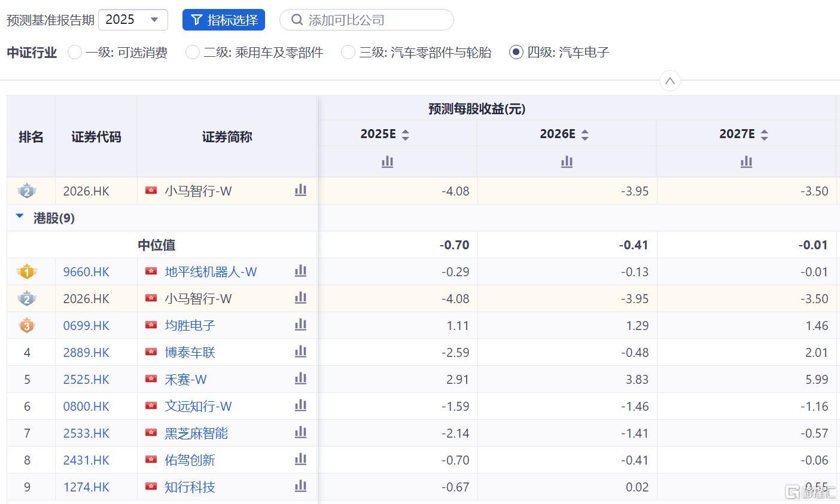Sort the table by the 2027E column

point(764,134)
